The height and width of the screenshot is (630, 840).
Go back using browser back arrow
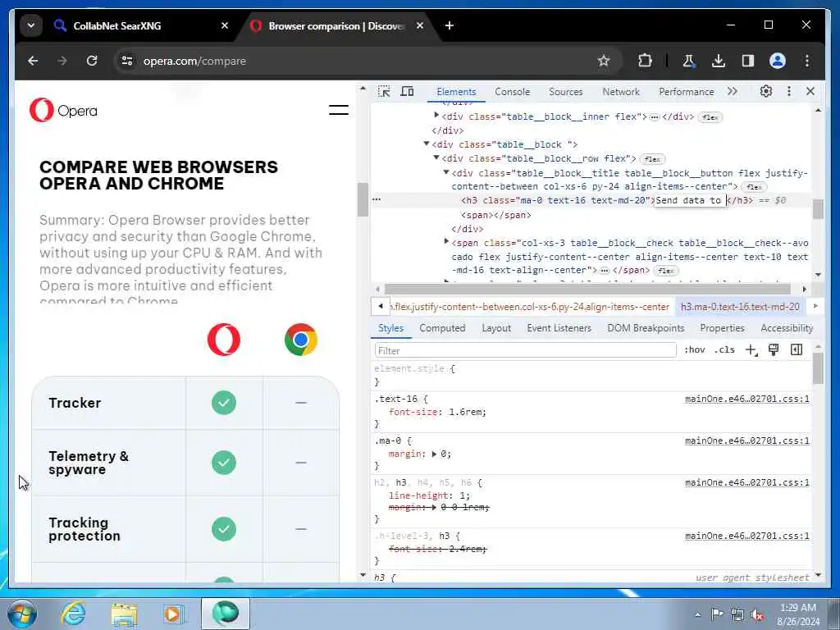(x=33, y=61)
